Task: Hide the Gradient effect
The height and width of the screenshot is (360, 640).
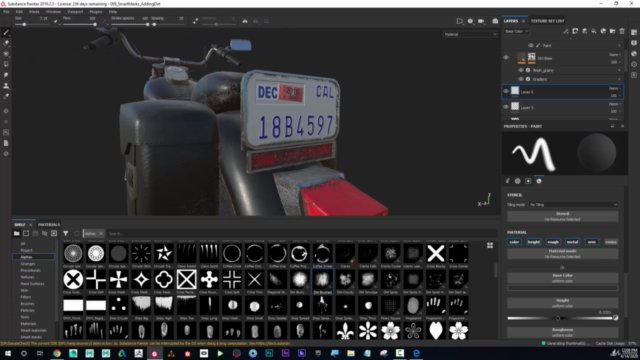Action: [521, 79]
